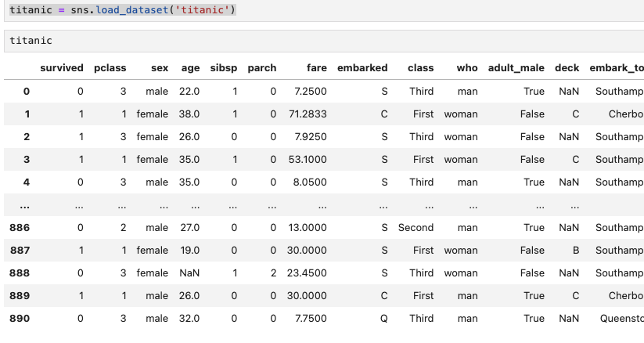
Task: Click the 'deck' column header
Action: (x=567, y=68)
